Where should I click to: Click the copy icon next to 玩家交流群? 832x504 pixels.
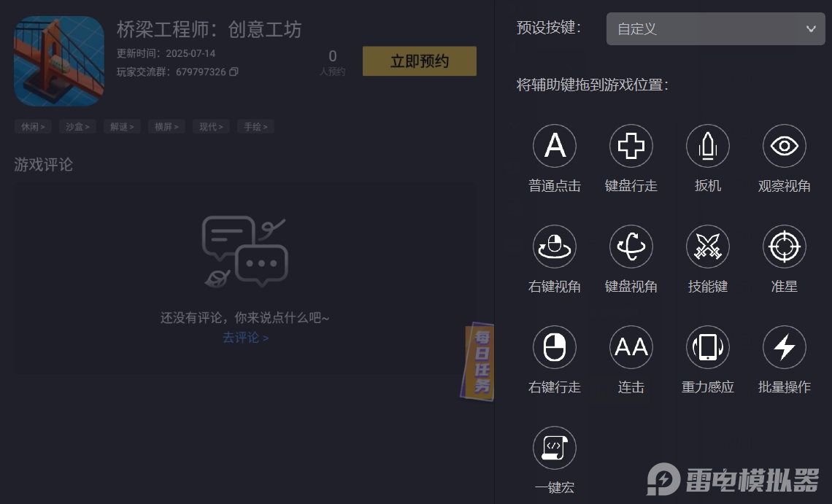(234, 72)
